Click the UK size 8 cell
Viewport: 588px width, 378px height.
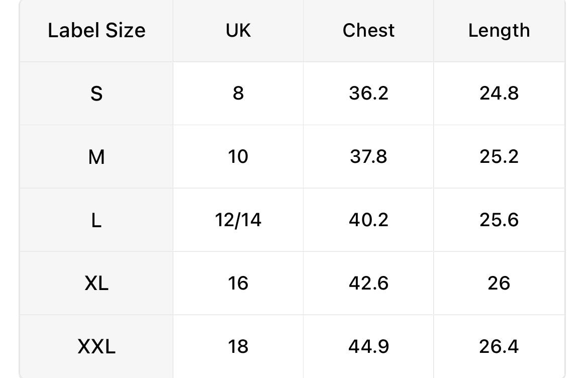coord(238,93)
